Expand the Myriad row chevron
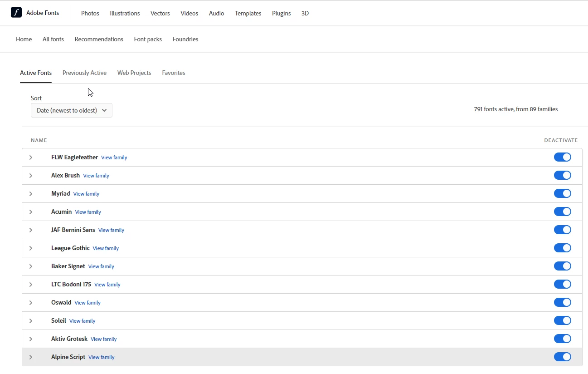 pyautogui.click(x=31, y=194)
